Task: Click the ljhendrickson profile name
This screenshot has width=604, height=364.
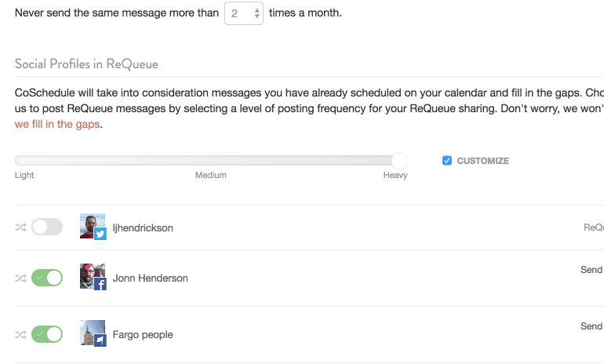Action: 143,227
